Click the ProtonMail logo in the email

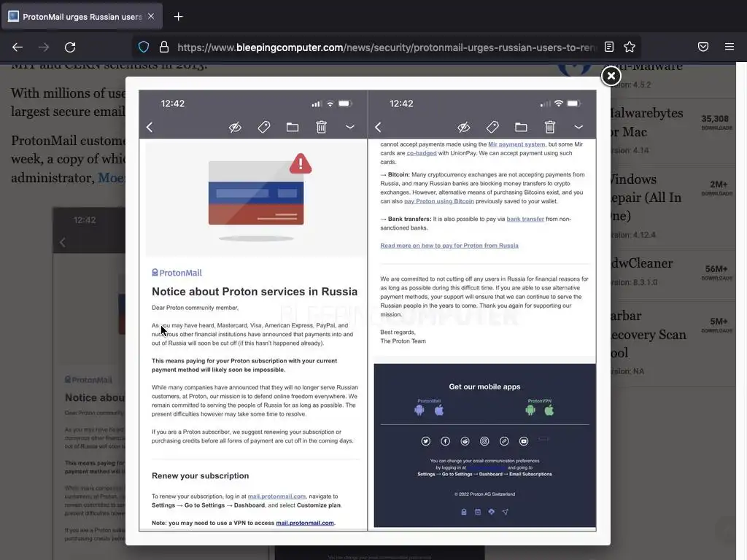pyautogui.click(x=177, y=273)
